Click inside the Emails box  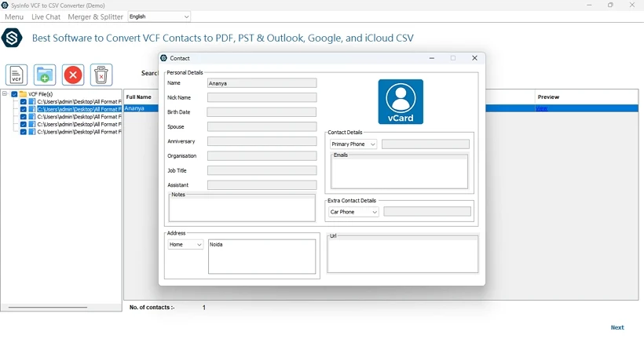pos(399,173)
